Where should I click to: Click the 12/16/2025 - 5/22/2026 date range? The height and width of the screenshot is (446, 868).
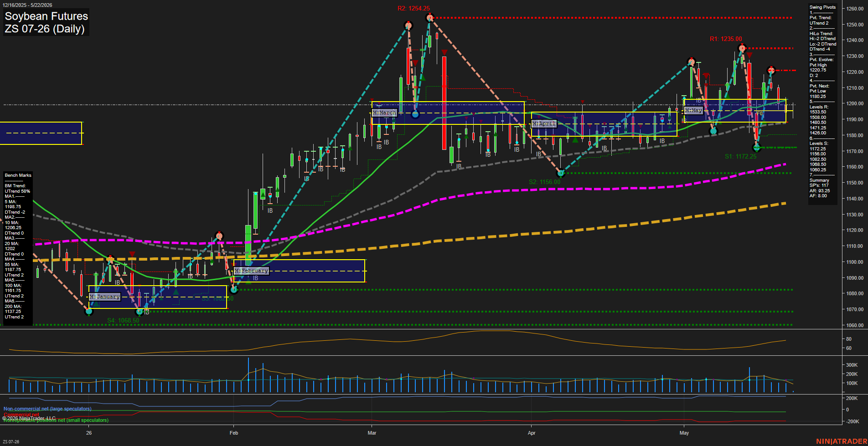tap(27, 5)
